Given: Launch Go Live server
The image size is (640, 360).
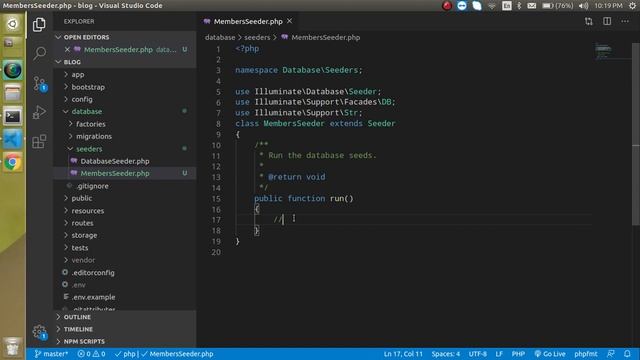Looking at the screenshot, I should [x=550, y=354].
